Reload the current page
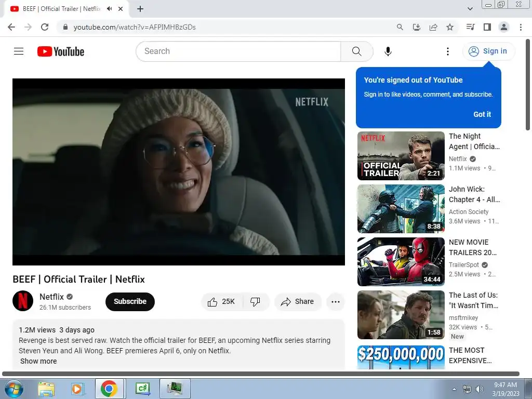 click(45, 27)
